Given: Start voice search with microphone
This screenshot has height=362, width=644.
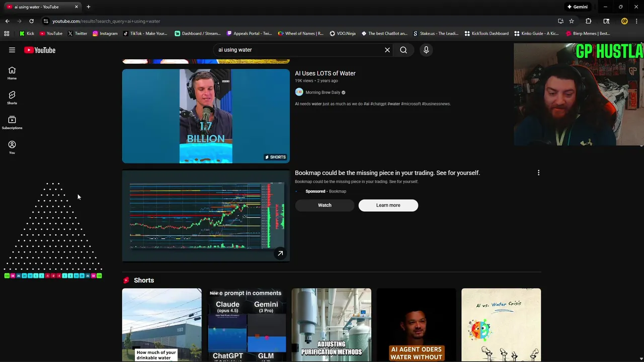Looking at the screenshot, I should tap(426, 50).
